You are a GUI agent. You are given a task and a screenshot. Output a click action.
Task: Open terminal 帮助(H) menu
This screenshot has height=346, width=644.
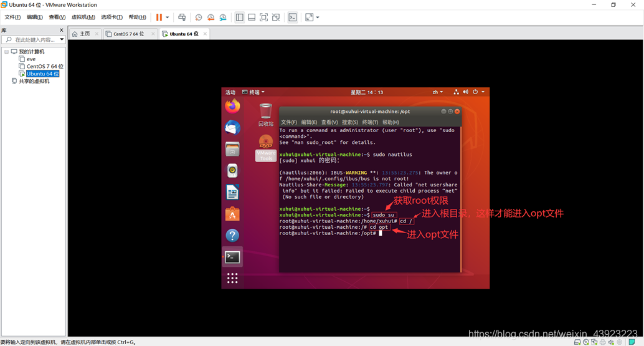pyautogui.click(x=391, y=122)
